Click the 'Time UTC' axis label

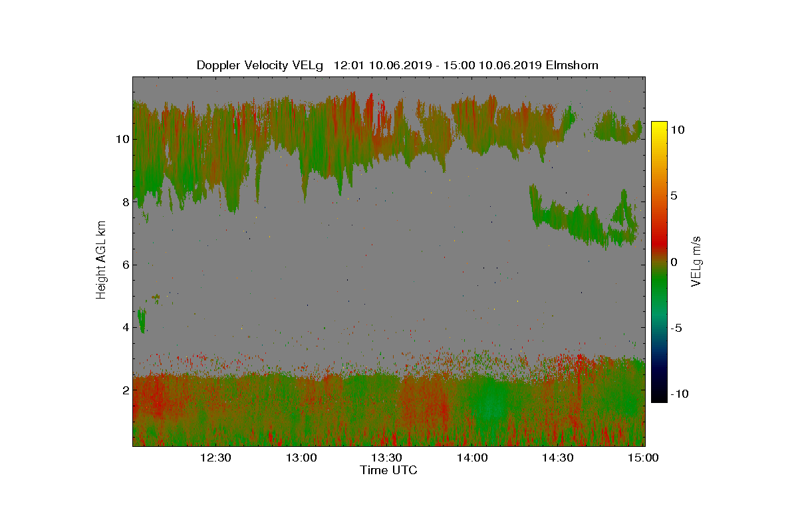click(388, 470)
